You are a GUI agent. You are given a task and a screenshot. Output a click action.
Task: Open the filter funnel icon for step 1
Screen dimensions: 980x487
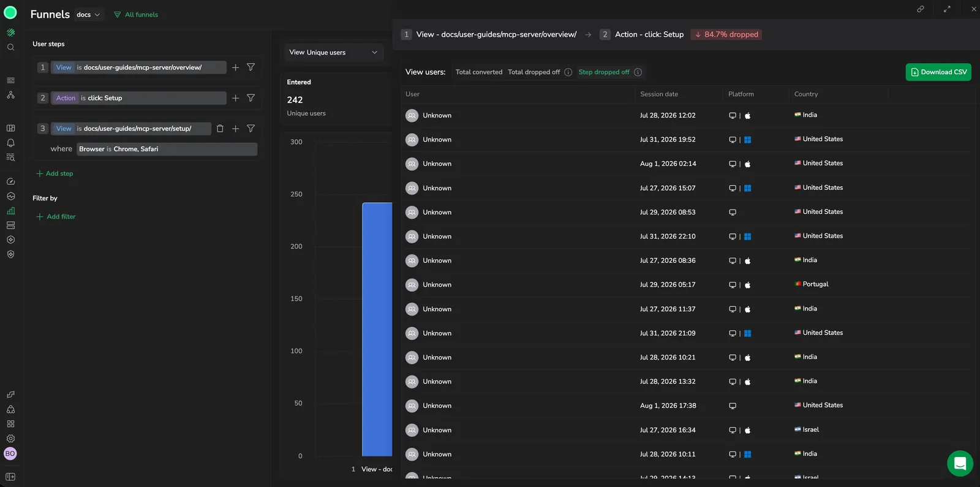click(x=251, y=67)
